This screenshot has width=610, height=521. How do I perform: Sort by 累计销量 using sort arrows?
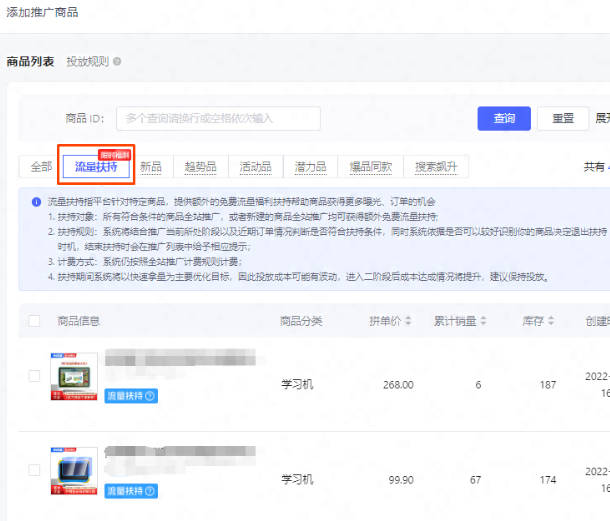(x=483, y=321)
